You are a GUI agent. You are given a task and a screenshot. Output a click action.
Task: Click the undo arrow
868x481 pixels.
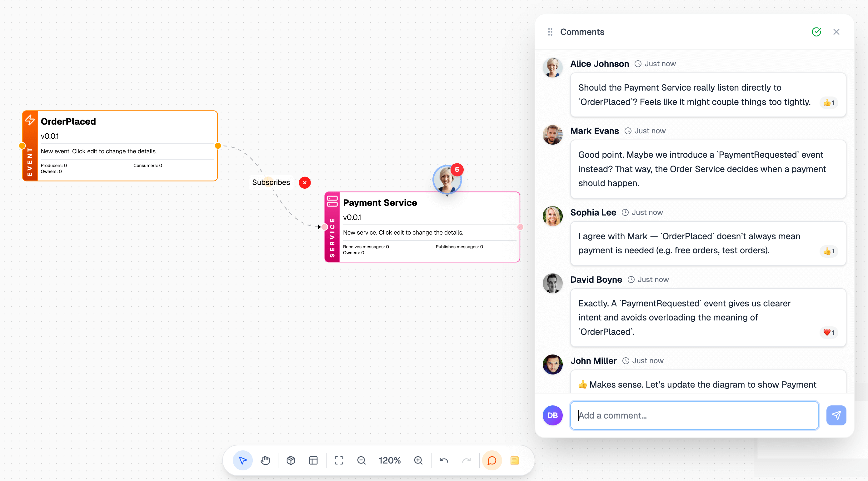[443, 460]
